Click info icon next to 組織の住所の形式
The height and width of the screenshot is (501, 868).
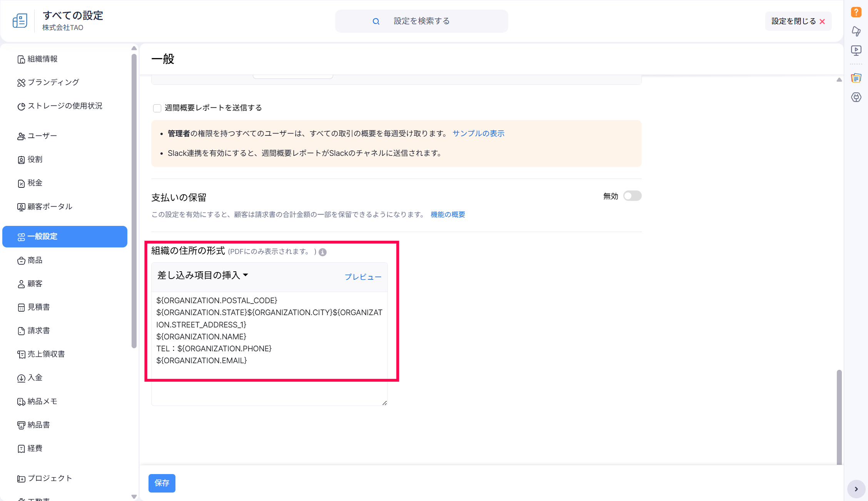(x=322, y=252)
